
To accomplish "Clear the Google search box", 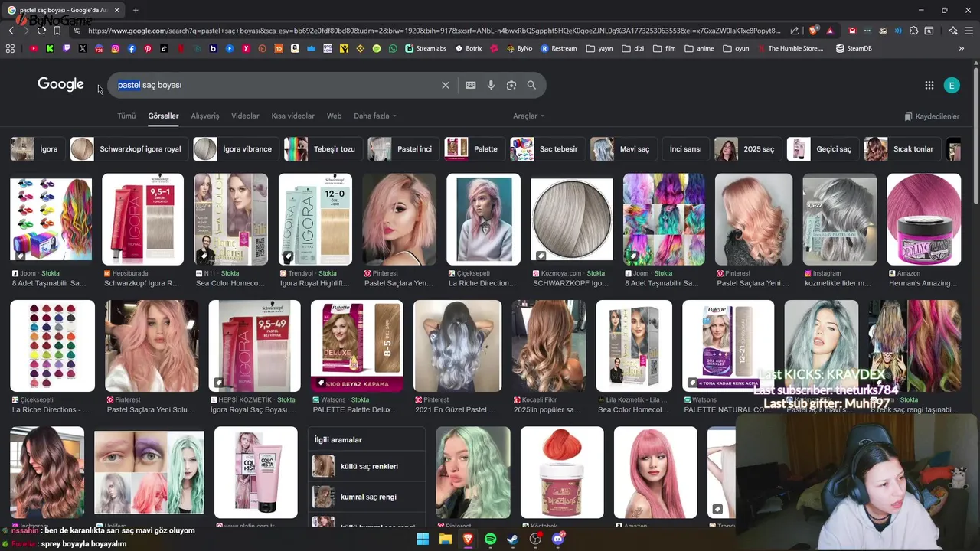I will pos(446,85).
